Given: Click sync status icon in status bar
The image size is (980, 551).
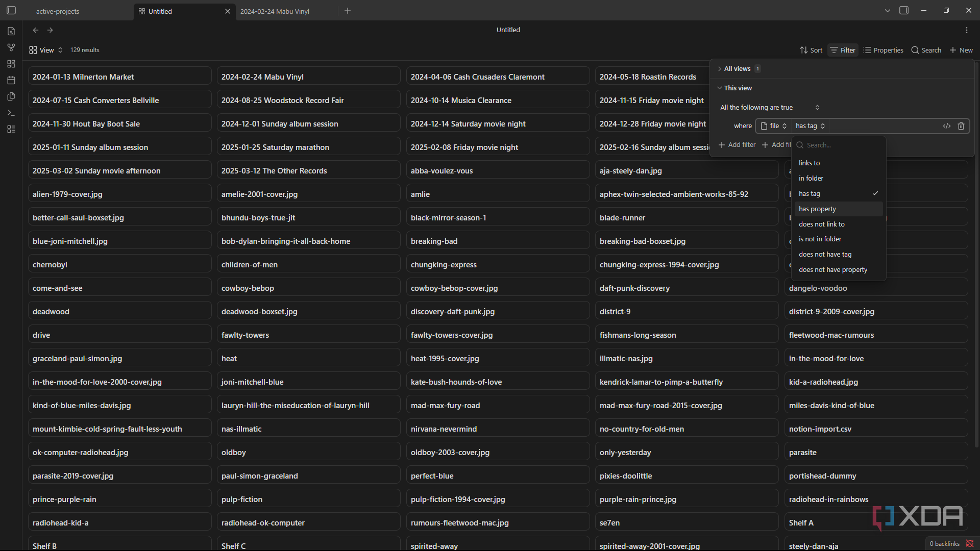Looking at the screenshot, I should click(x=970, y=544).
